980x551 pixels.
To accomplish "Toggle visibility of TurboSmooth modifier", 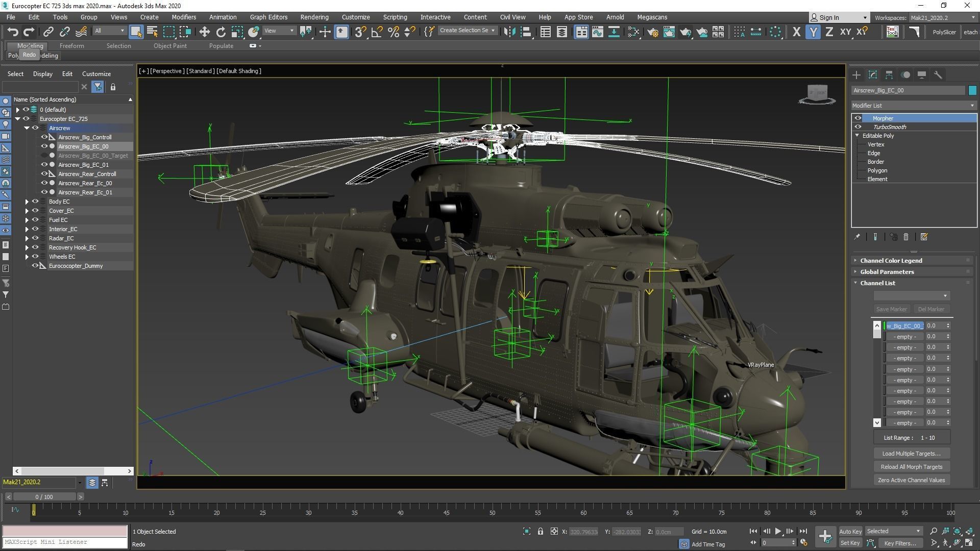I will 858,127.
